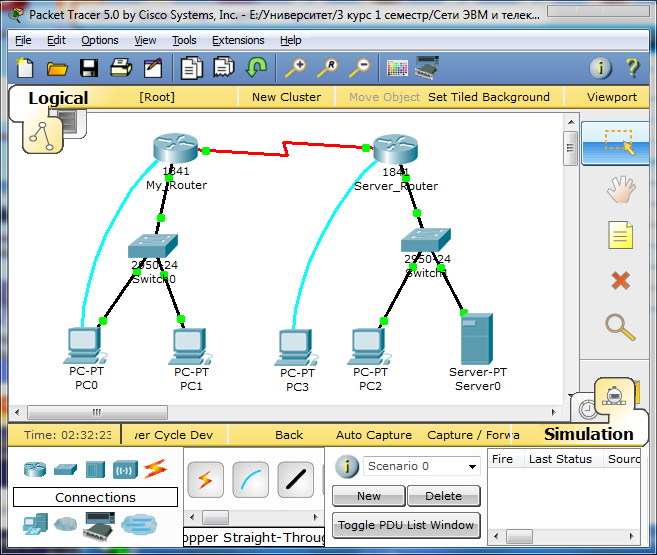The width and height of the screenshot is (657, 555).
Task: Select the PC0 computer
Action: [x=85, y=346]
